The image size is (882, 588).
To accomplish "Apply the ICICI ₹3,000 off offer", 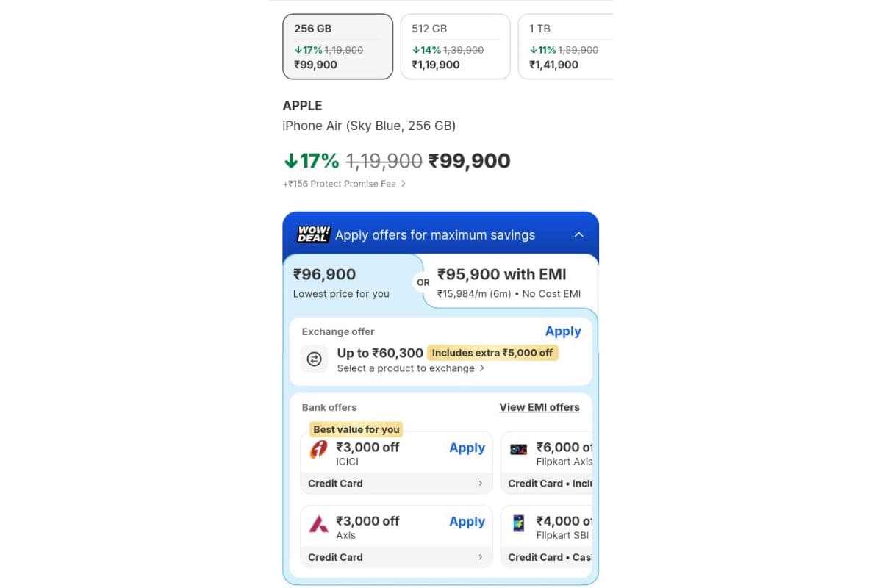I will click(467, 448).
